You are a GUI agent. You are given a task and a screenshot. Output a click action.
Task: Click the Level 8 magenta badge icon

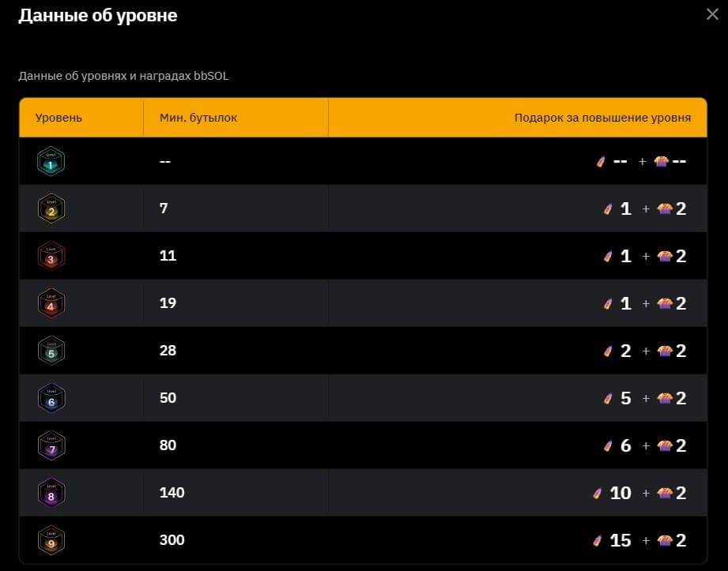coord(51,494)
